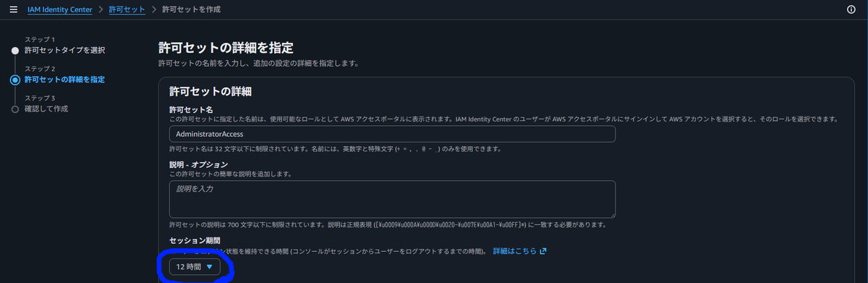Click the 許可セット名 text field
868x283 pixels.
pos(392,134)
